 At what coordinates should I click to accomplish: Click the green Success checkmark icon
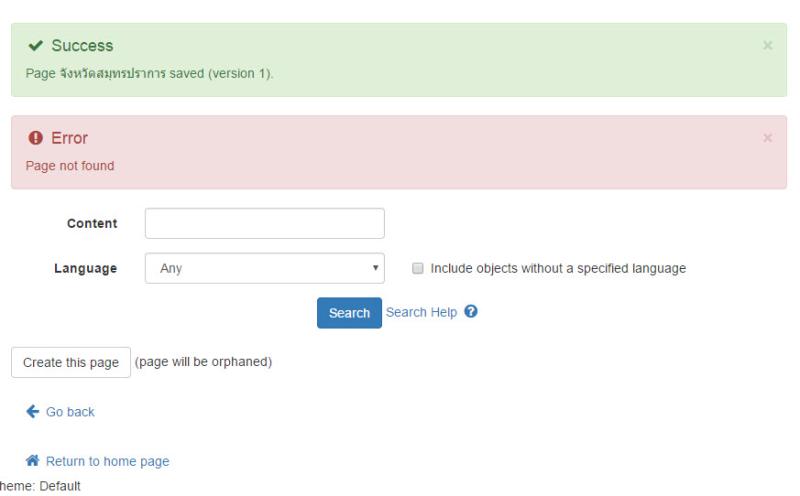pos(35,46)
